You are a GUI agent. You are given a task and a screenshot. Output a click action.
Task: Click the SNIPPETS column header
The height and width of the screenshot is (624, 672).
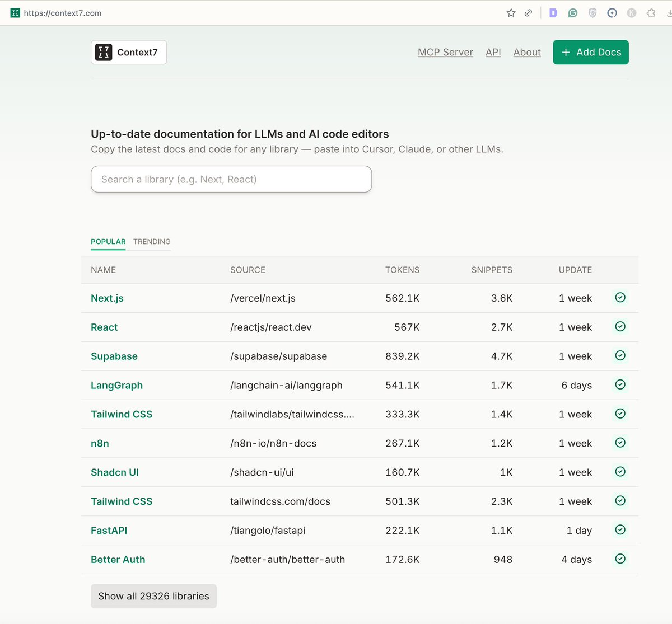492,270
